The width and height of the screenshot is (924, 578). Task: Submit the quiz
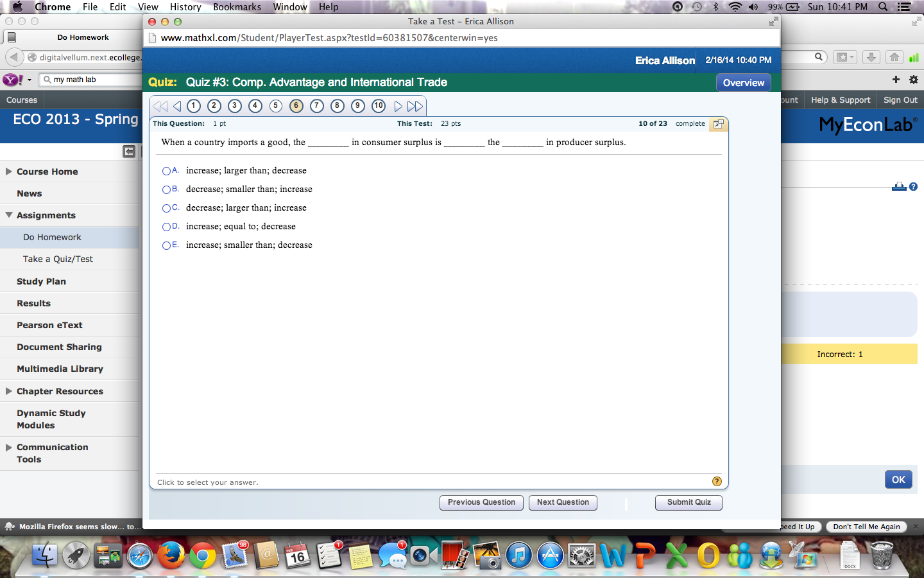(689, 502)
